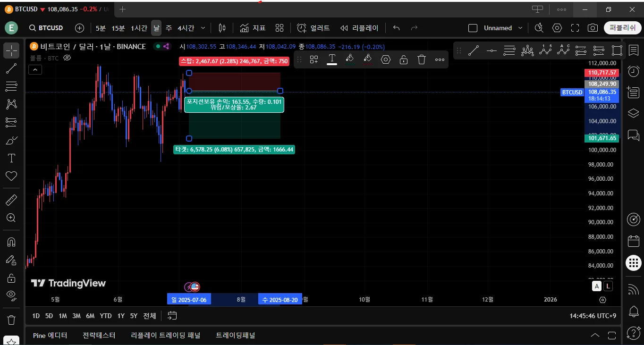Start bar 리플레이 mode
The width and height of the screenshot is (644, 345).
(x=359, y=28)
